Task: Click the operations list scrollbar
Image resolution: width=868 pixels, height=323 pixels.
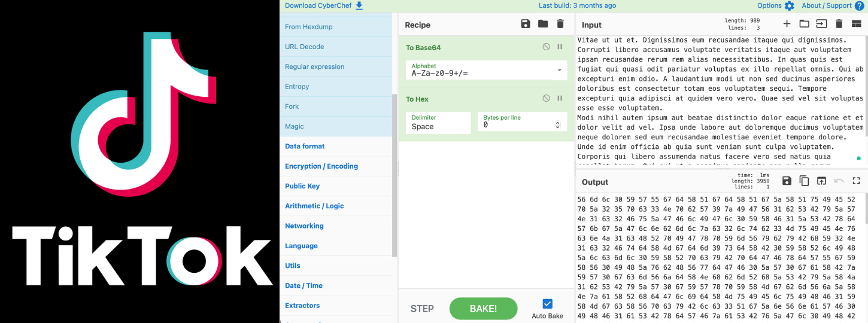Action: coord(394,175)
